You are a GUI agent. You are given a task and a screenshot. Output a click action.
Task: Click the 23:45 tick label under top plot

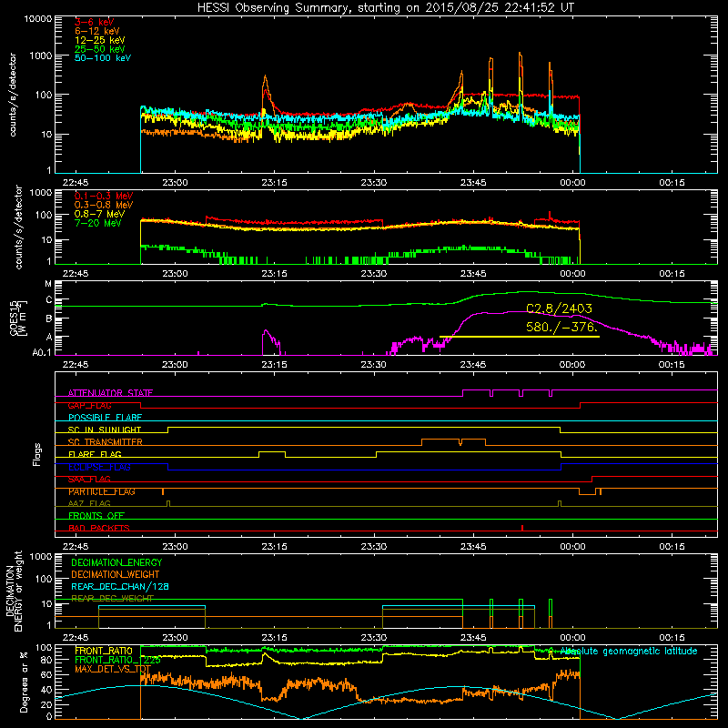473,183
